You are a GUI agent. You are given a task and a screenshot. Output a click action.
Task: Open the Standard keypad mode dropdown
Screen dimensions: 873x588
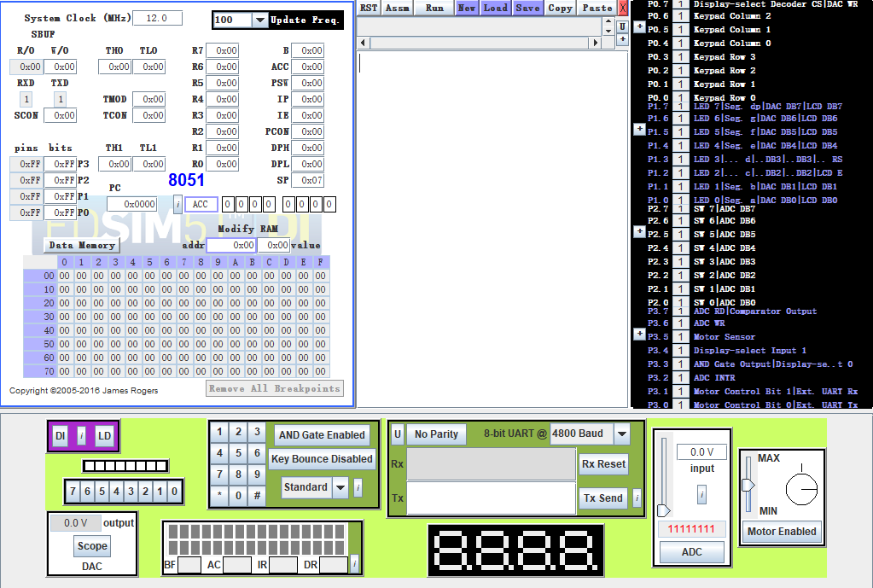pos(340,487)
